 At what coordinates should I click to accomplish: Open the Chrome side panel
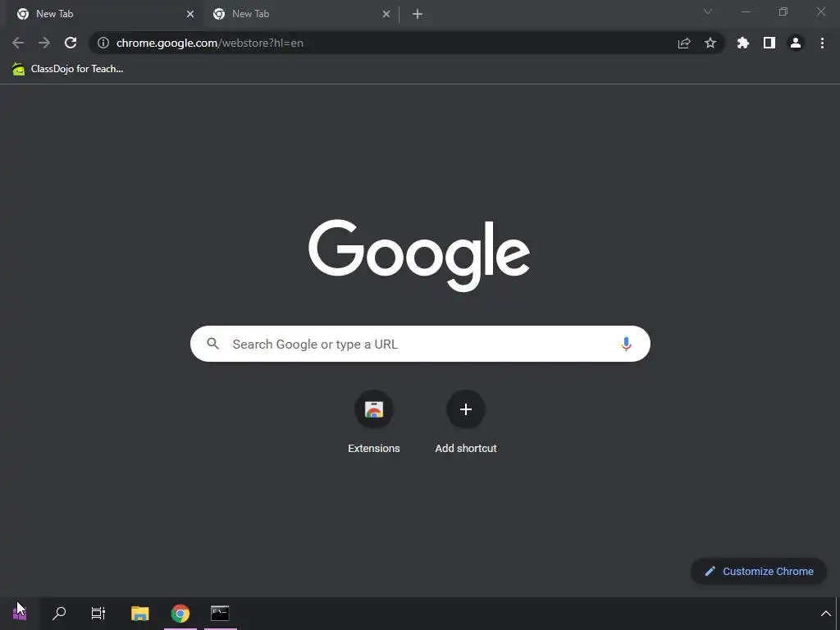(769, 43)
